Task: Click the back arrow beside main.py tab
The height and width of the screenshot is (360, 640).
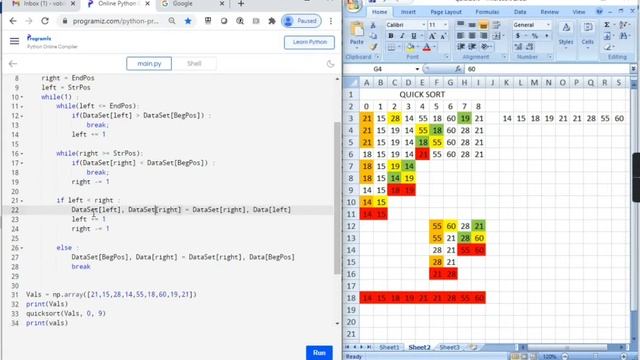Action: (13, 64)
